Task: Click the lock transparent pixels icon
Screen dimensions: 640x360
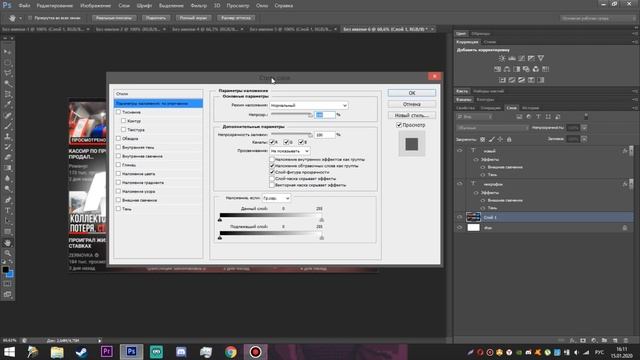Action: [x=482, y=139]
